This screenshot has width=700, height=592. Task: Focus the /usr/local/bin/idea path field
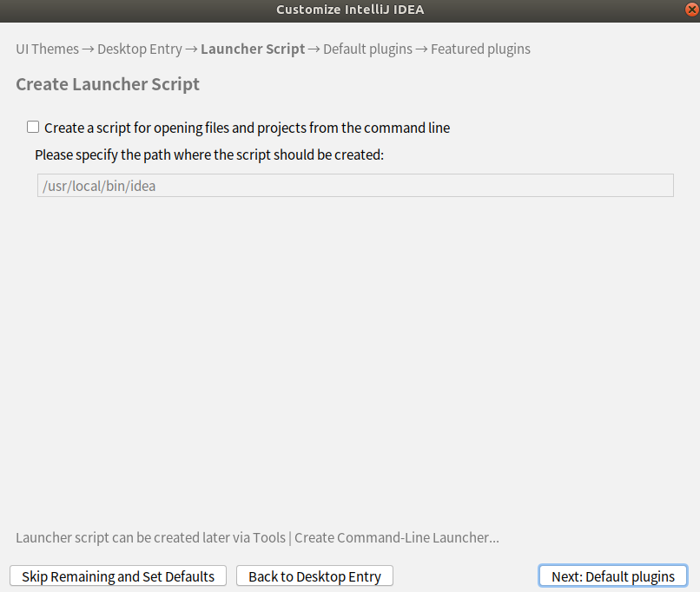[x=355, y=186]
